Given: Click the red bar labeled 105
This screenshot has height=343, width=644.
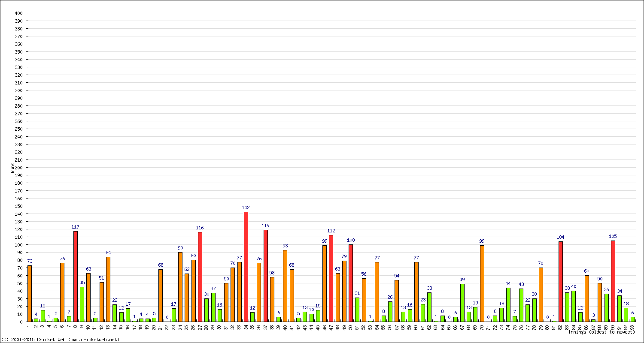Looking at the screenshot, I should (613, 281).
